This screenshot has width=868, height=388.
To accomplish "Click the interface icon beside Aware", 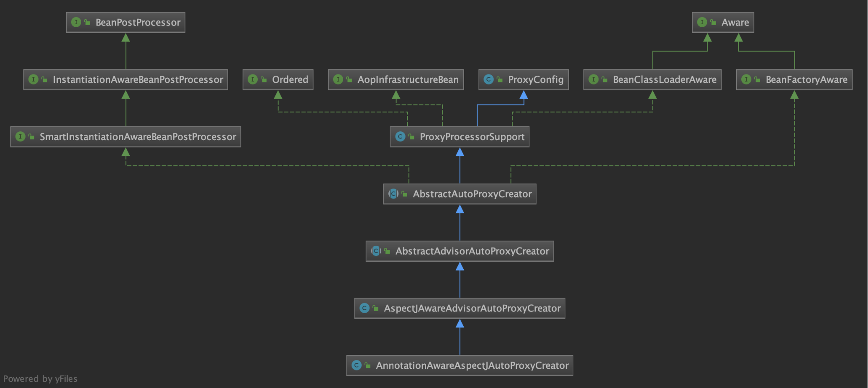I will (x=702, y=22).
